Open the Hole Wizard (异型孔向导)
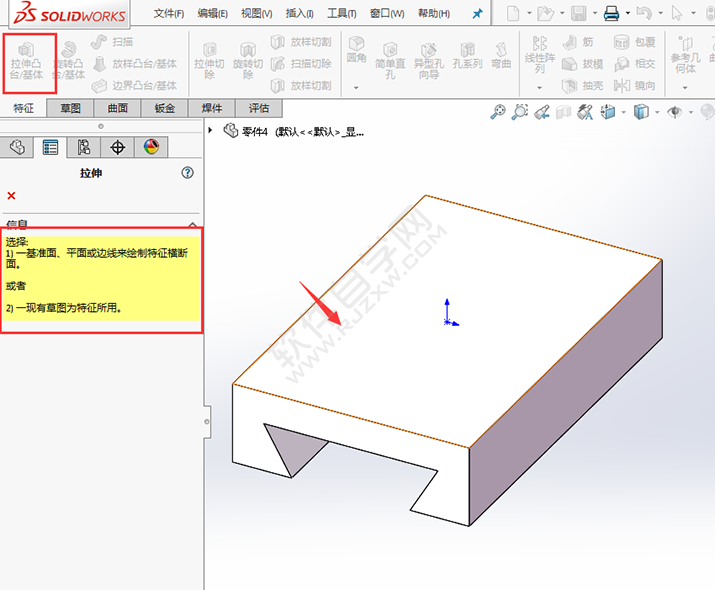This screenshot has width=715, height=590. tap(429, 61)
